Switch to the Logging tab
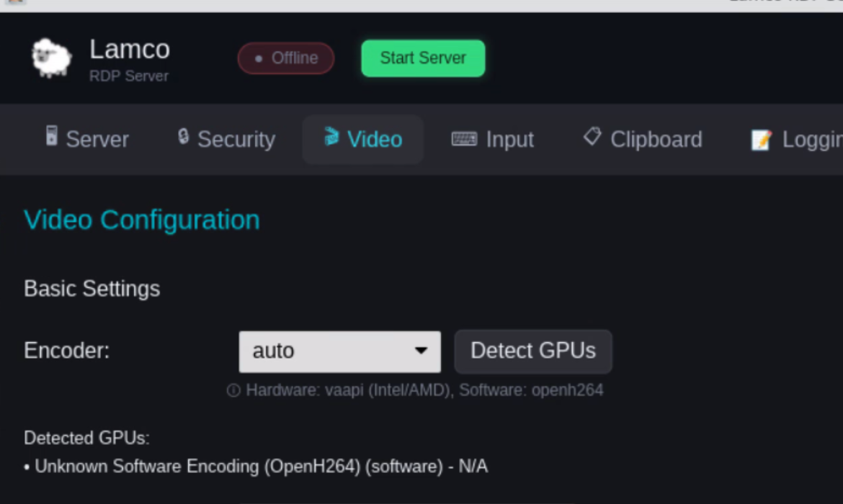Screen dimensions: 843x504 pos(797,139)
